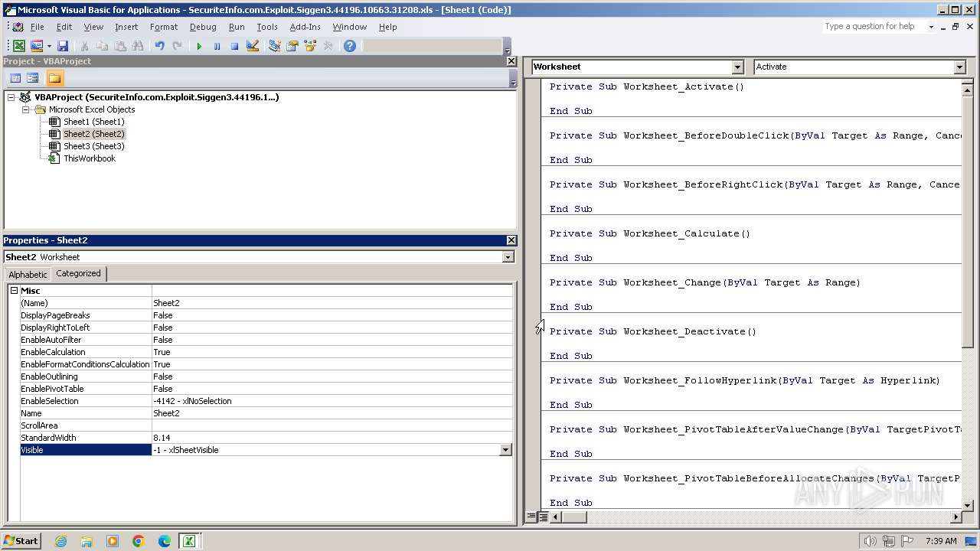Select the EnableSelection property value
Screen dimensions: 980x551
click(x=332, y=401)
